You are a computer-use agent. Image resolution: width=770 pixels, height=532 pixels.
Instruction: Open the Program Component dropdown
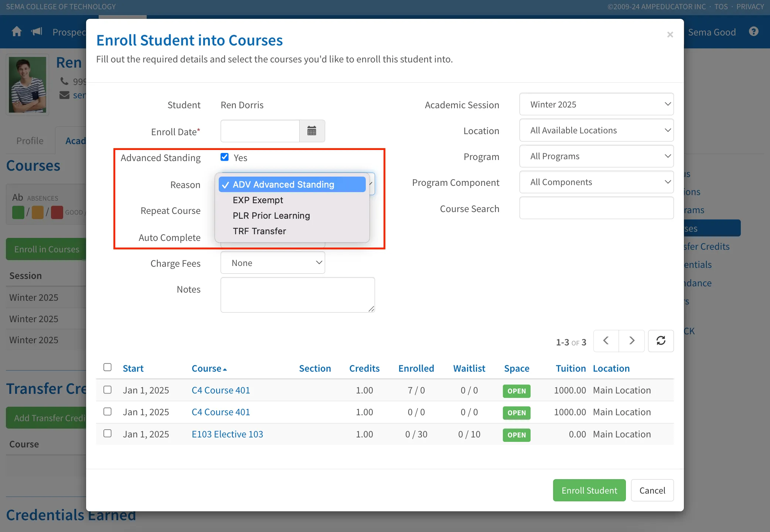click(x=596, y=182)
